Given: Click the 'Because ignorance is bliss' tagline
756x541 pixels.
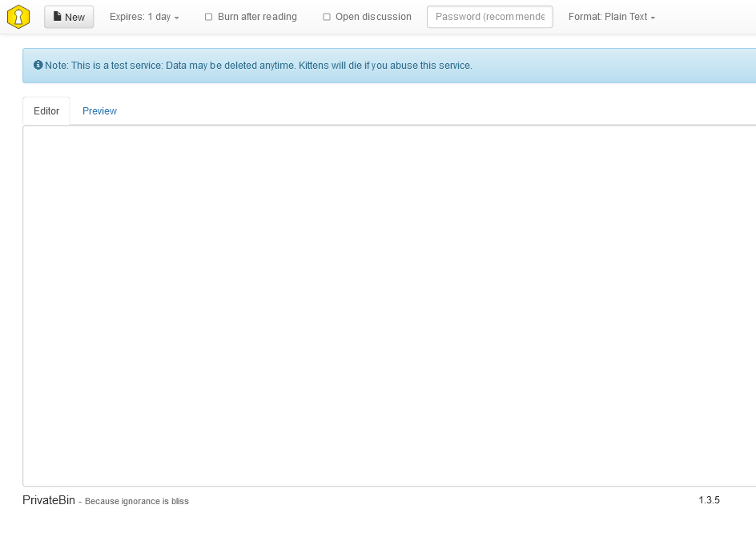Looking at the screenshot, I should [137, 501].
